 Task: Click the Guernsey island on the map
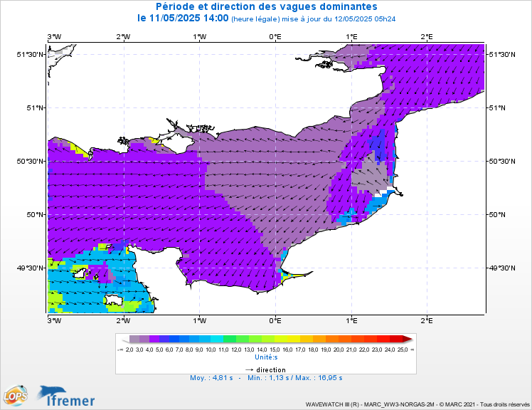[x=81, y=273]
